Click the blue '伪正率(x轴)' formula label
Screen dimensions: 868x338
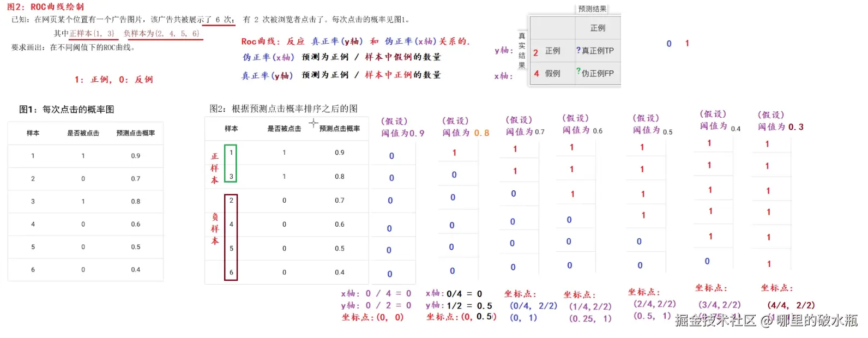coord(268,57)
